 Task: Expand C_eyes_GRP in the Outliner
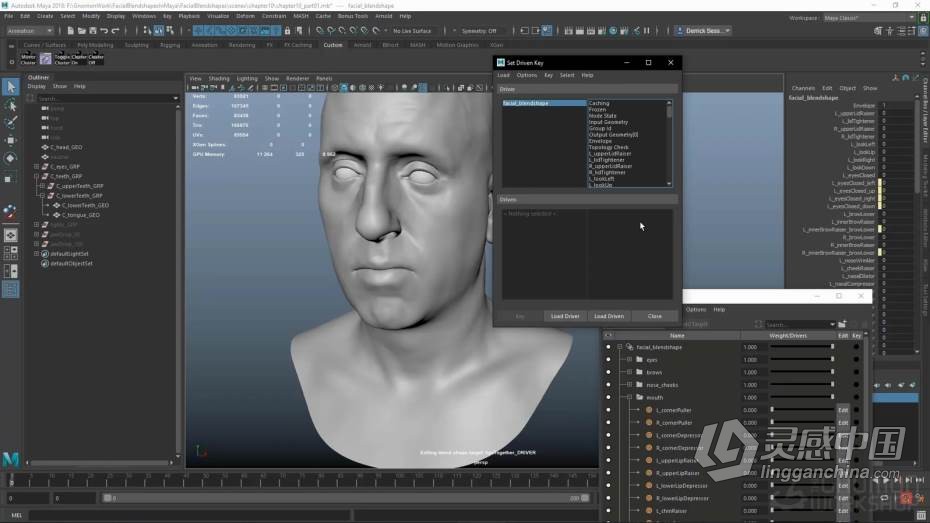click(37, 167)
